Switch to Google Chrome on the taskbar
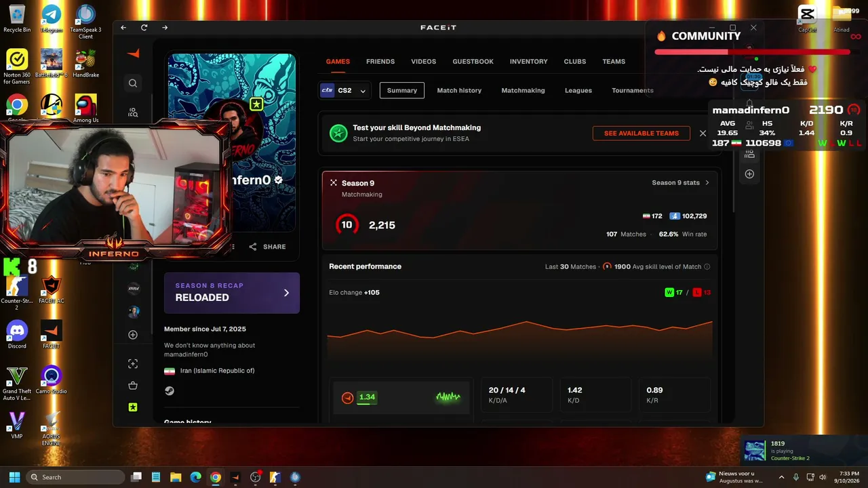Viewport: 868px width, 488px height. (x=215, y=477)
